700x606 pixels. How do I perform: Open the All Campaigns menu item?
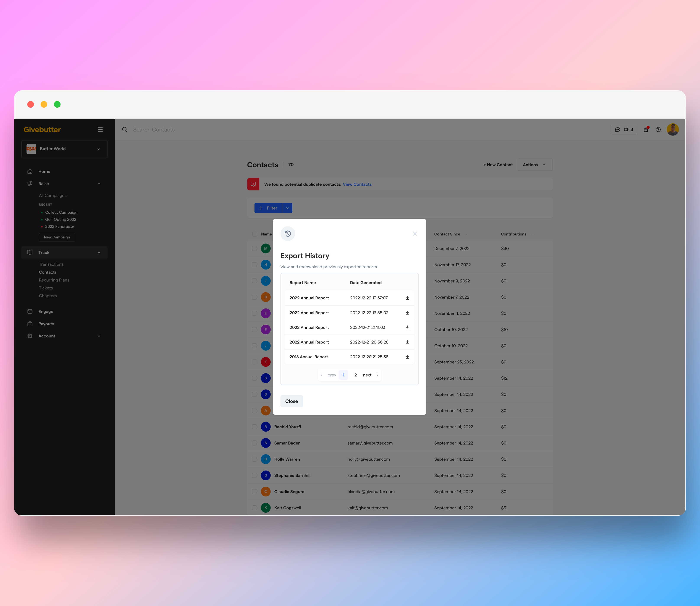coord(53,195)
